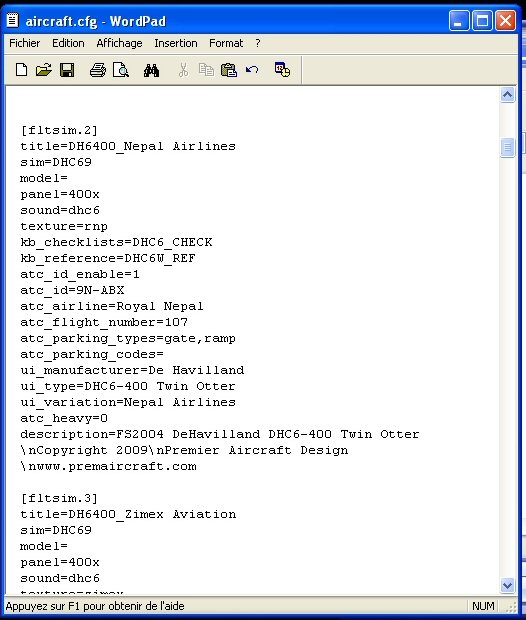Click the New document icon
This screenshot has width=526, height=620.
21,70
